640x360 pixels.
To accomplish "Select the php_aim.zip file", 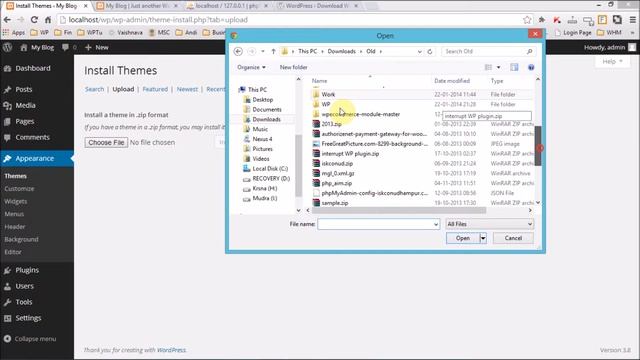I will (337, 183).
